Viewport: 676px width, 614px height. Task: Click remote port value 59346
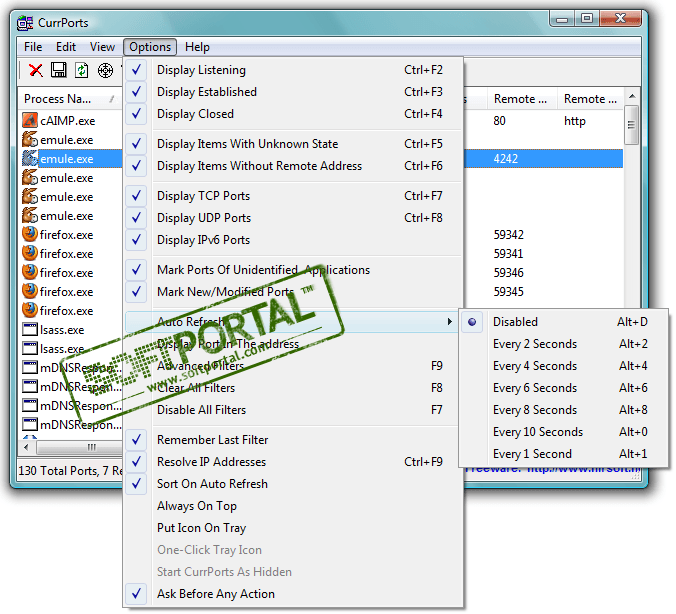pyautogui.click(x=509, y=273)
